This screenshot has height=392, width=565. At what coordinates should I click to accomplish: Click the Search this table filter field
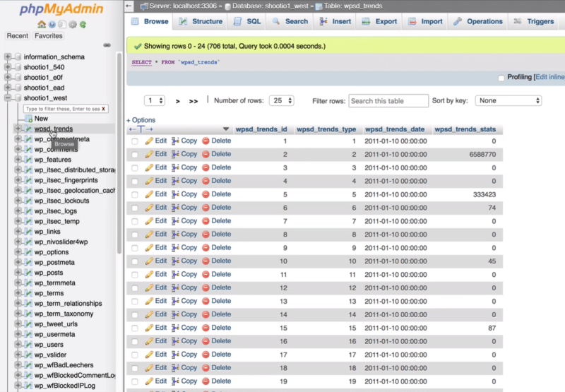coord(388,101)
